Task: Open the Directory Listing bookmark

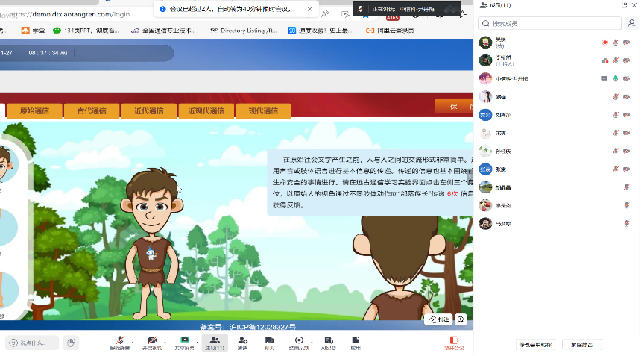Action: click(243, 31)
